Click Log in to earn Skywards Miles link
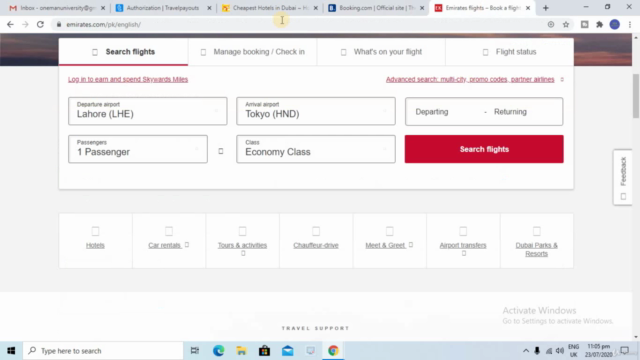Image resolution: width=640 pixels, height=360 pixels. [x=128, y=79]
